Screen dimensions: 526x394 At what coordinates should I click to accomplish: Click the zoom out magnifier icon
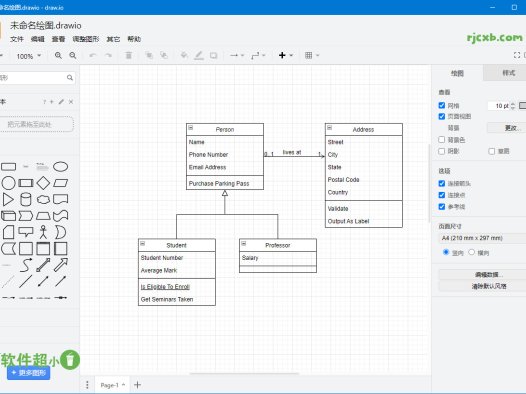click(x=72, y=55)
